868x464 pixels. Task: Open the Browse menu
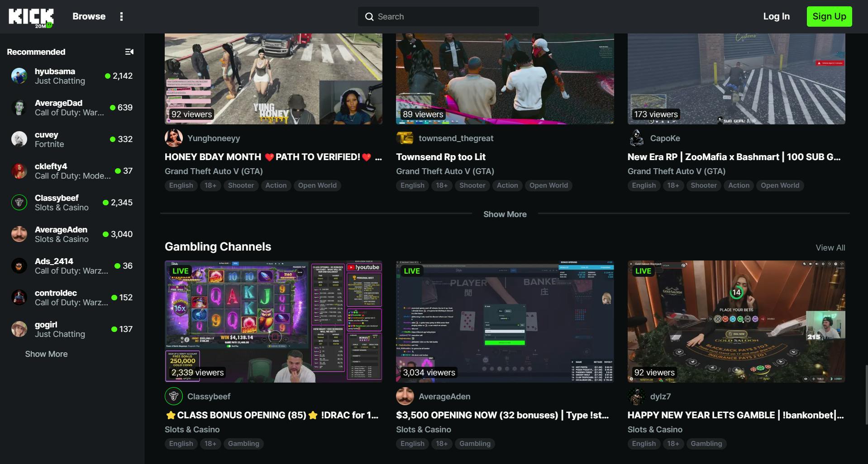pyautogui.click(x=89, y=17)
